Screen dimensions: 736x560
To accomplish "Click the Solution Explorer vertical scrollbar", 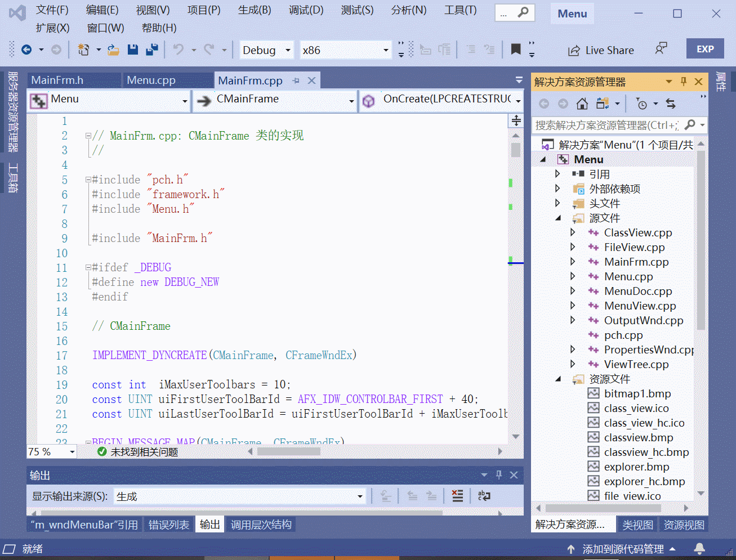I will [x=701, y=239].
